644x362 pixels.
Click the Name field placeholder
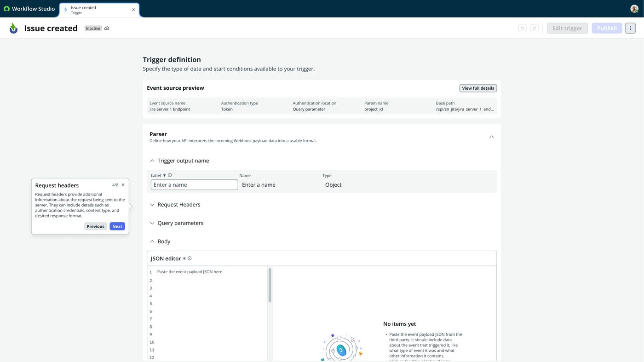point(259,185)
